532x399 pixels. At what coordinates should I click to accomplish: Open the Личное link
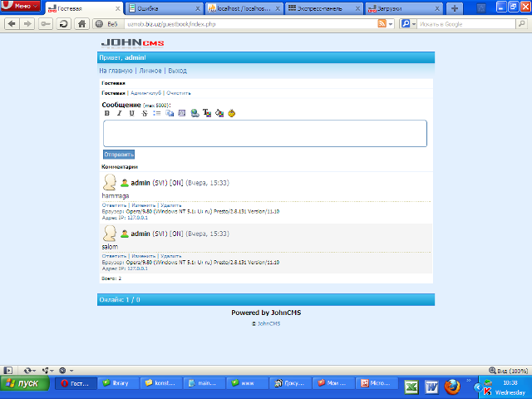point(150,71)
